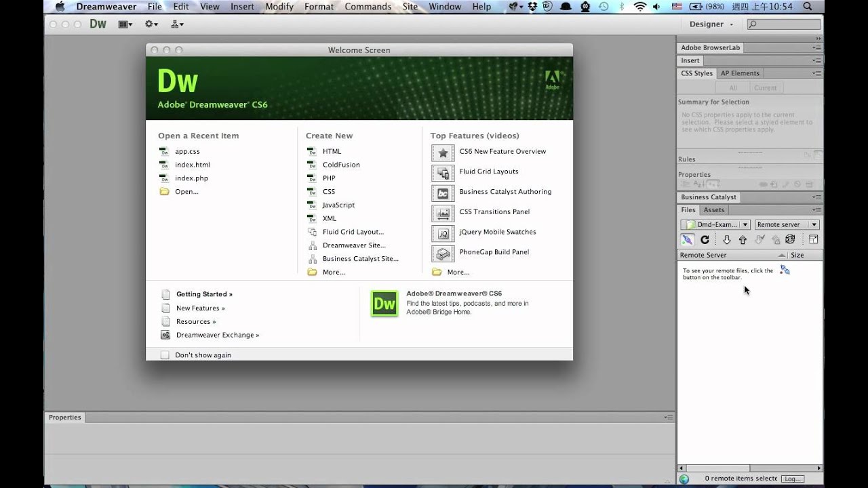Click the connect to remote server icon

pyautogui.click(x=687, y=240)
